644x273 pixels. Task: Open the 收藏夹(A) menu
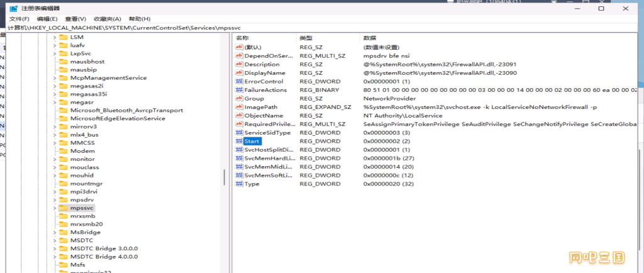coord(107,19)
